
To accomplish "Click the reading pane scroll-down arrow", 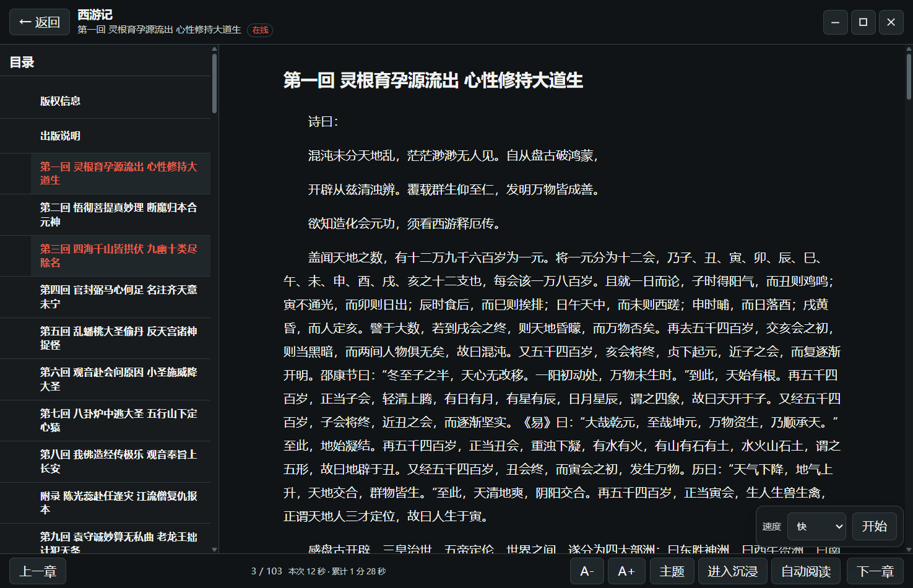I will click(x=909, y=550).
